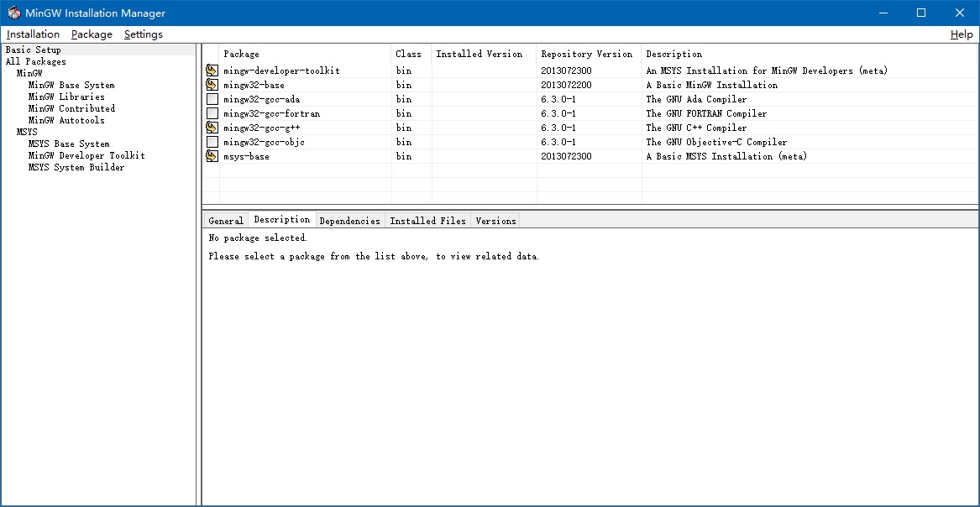Click the marked icon beside mingw32-gcc-g++
980x507 pixels.
pos(212,128)
